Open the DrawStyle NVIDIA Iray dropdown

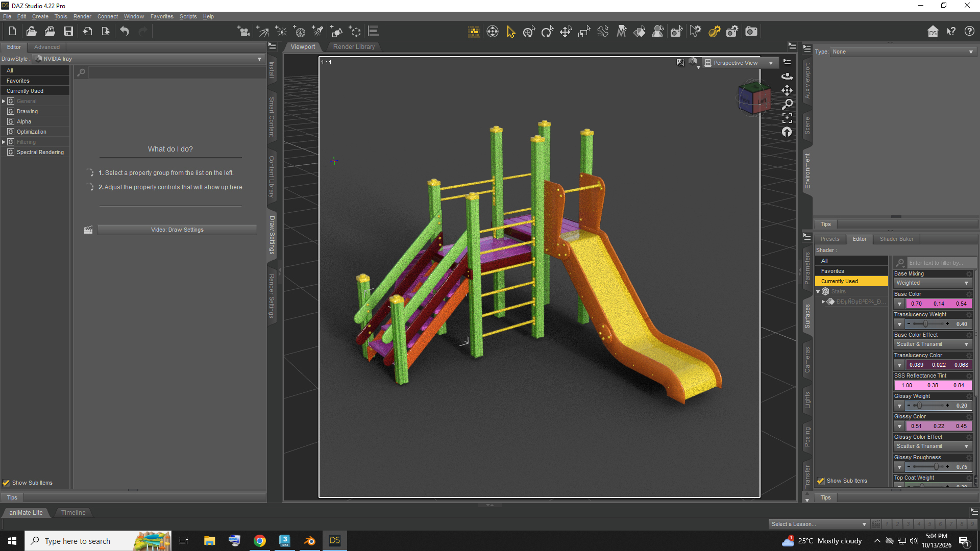tap(149, 59)
